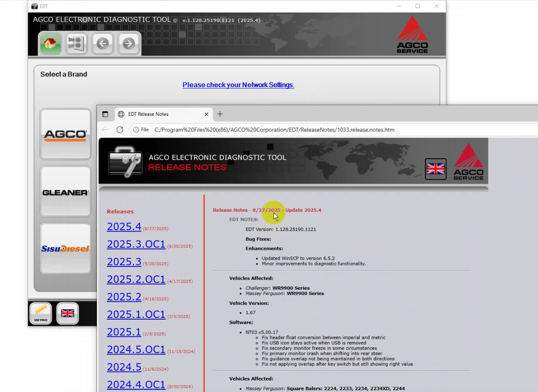
Task: Click 'Massey Ferguson: WR9900 Series' text
Action: (x=285, y=294)
